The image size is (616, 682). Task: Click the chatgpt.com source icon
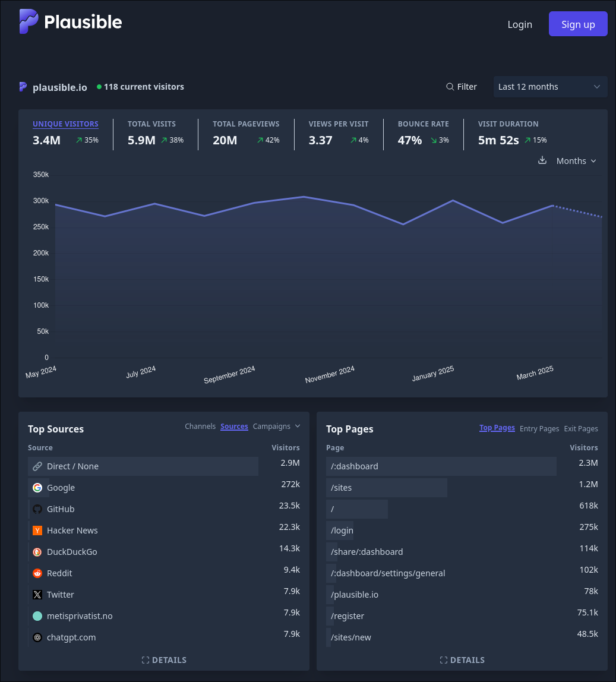[x=37, y=637]
